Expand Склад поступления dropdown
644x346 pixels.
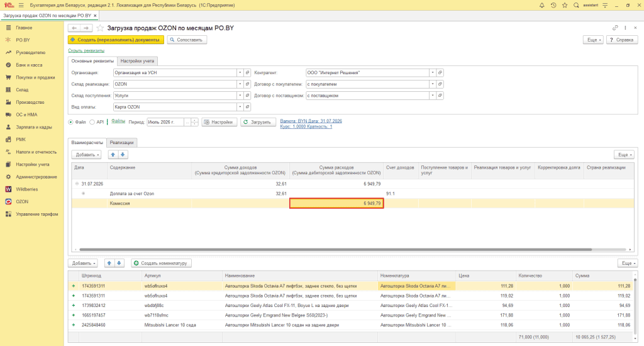[x=240, y=96]
